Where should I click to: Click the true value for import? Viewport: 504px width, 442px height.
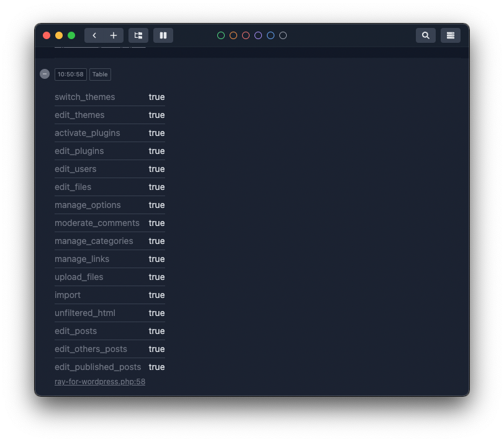tap(156, 295)
